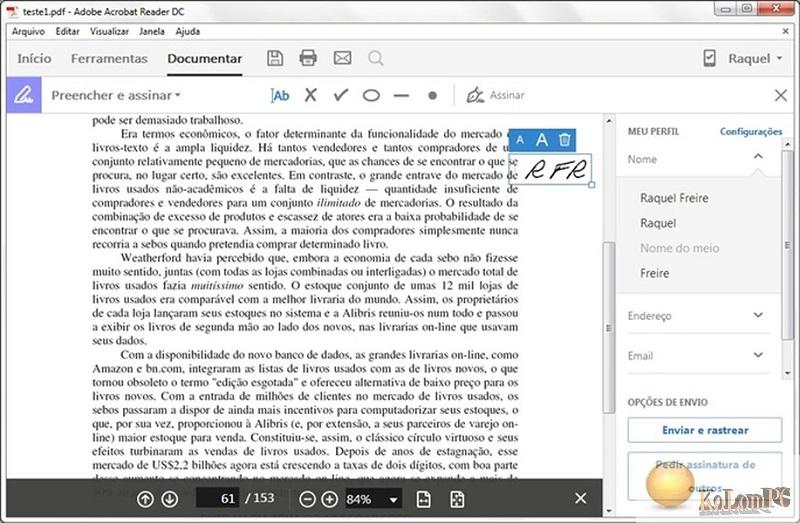800x523 pixels.
Task: Increase text size with large A
Action: point(542,139)
